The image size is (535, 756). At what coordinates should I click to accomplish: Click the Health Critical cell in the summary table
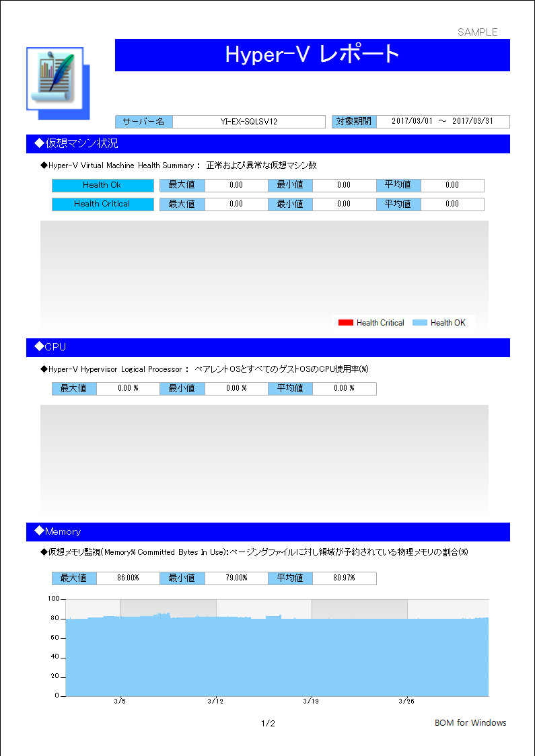[x=103, y=204]
